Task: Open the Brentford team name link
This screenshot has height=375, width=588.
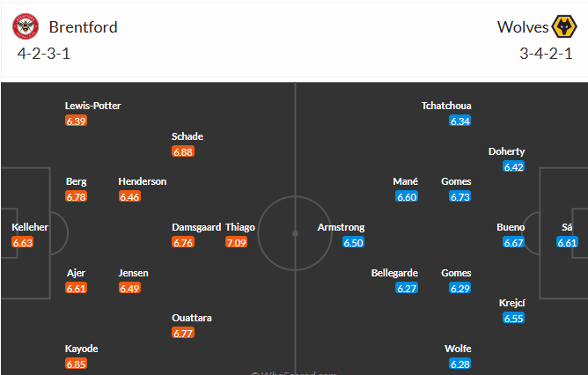Action: point(83,26)
